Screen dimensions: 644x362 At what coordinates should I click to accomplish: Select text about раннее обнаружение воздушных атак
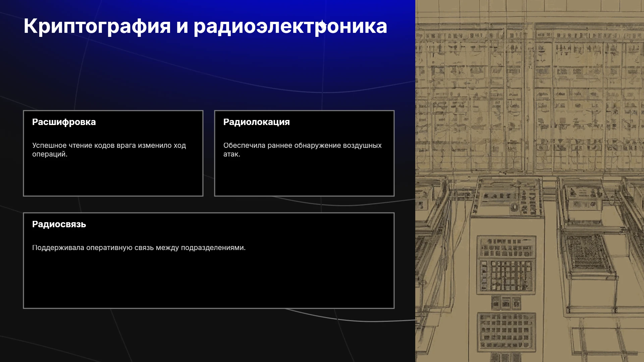303,150
